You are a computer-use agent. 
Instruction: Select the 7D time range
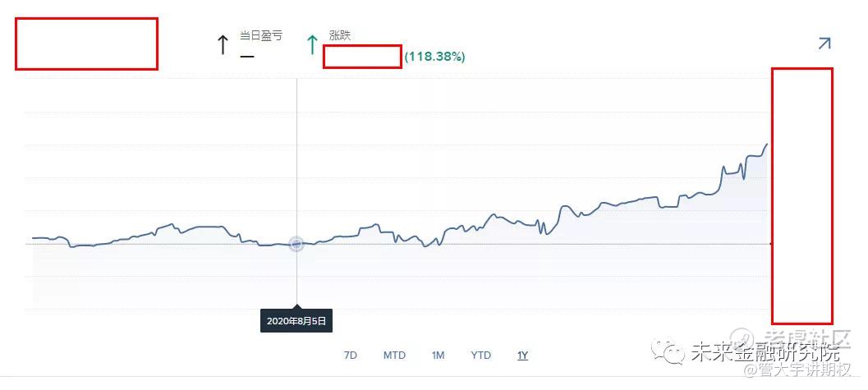point(351,356)
